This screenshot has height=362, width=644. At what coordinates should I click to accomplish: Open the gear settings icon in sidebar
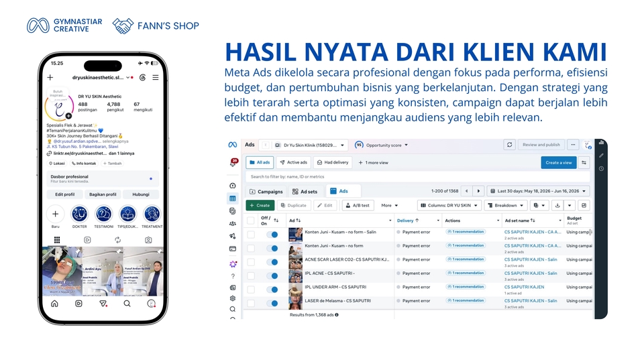pos(233,298)
